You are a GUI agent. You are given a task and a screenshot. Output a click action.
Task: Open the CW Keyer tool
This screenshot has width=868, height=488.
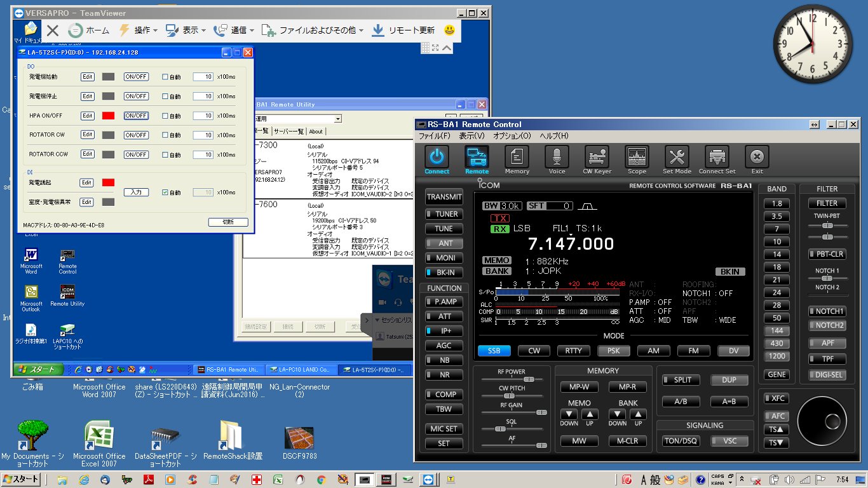597,157
